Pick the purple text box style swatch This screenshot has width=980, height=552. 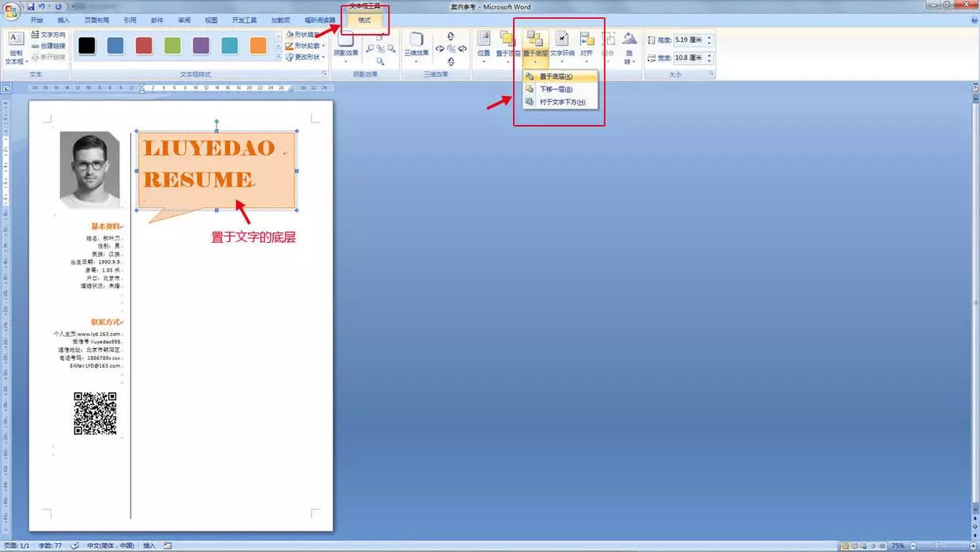point(202,45)
